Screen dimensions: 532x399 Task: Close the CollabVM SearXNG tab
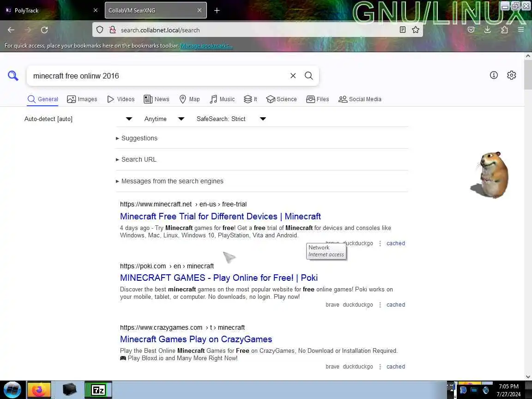point(199,10)
